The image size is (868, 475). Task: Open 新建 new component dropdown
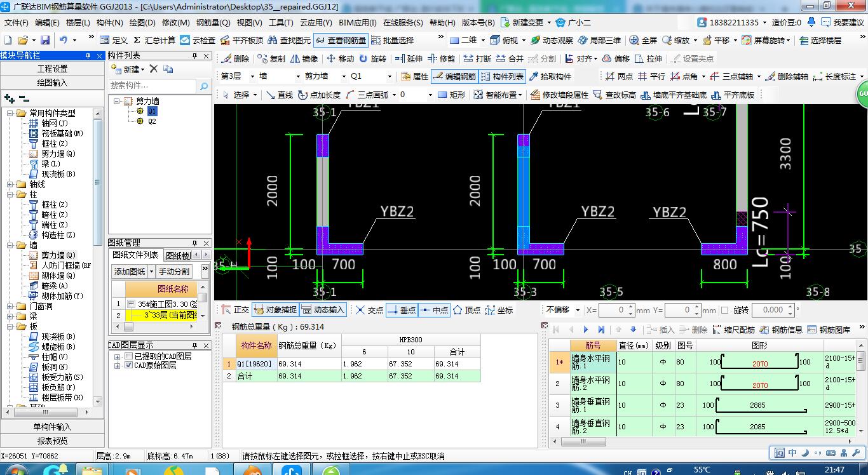tap(143, 69)
